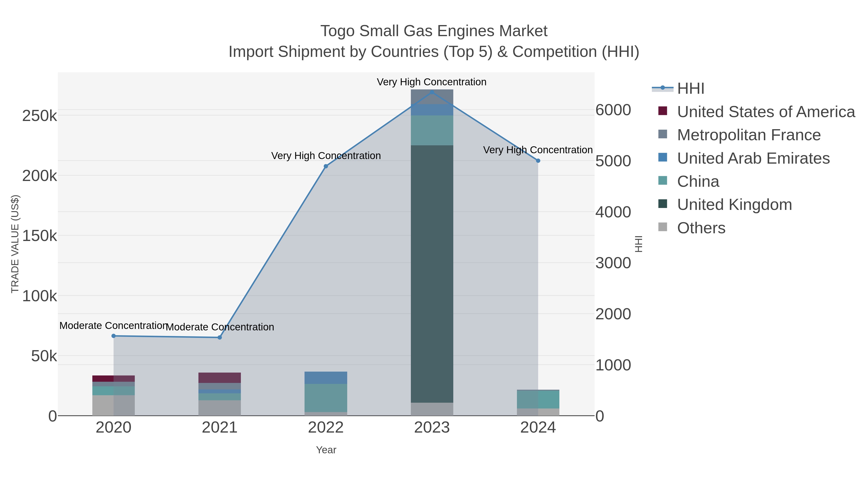This screenshot has width=868, height=488.
Task: Select the 2021 HHI data point
Action: [x=220, y=337]
